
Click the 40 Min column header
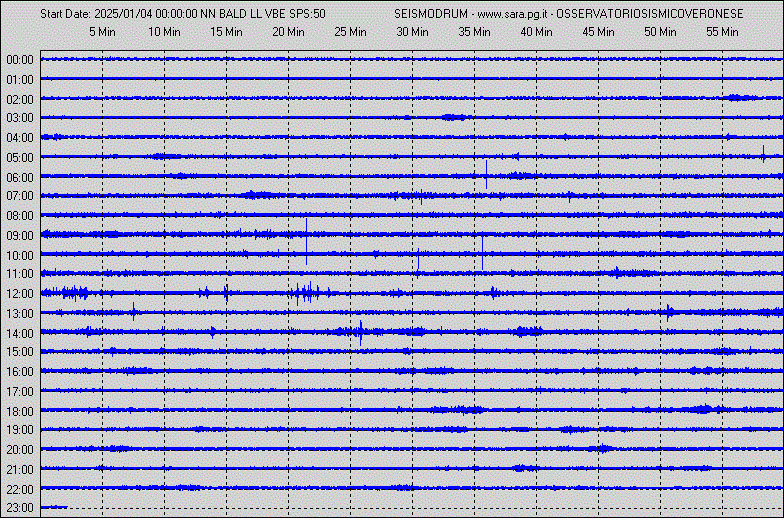point(536,32)
